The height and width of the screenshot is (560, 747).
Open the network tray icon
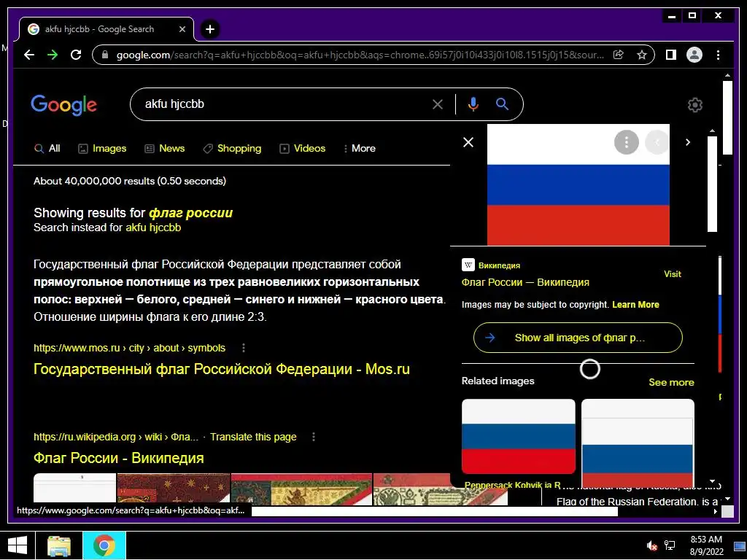point(670,545)
